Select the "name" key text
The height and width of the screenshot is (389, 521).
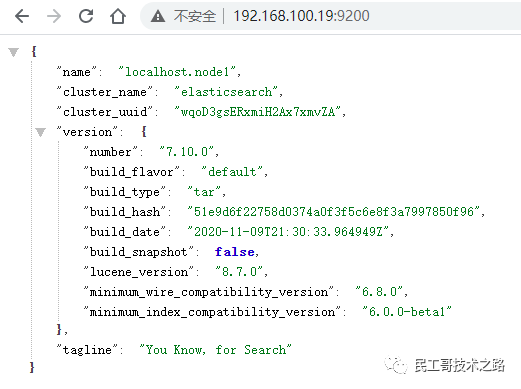click(x=76, y=72)
